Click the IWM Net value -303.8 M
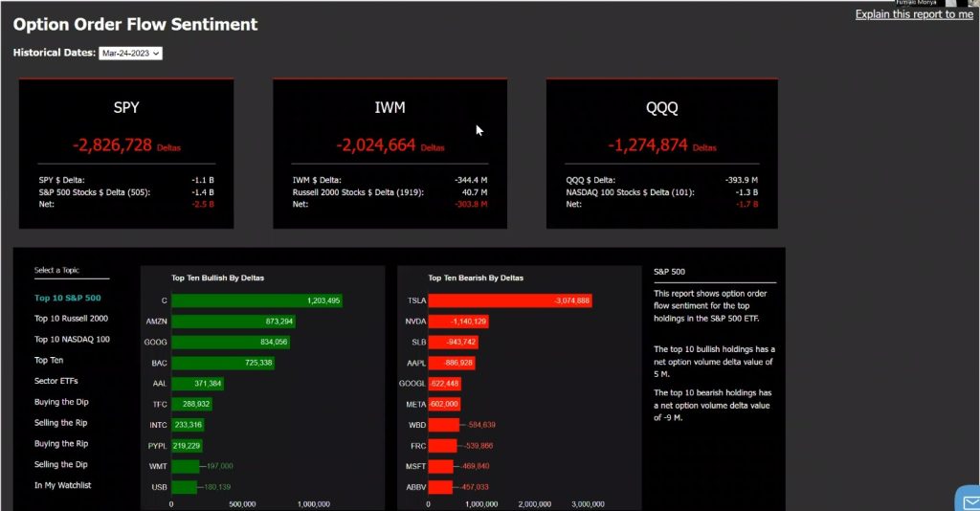Screen dimensions: 980x511 click(x=471, y=204)
